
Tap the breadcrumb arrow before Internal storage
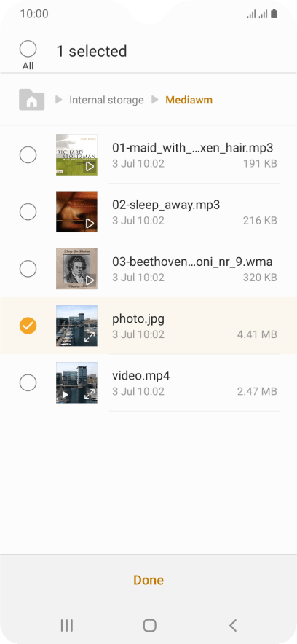tap(59, 100)
